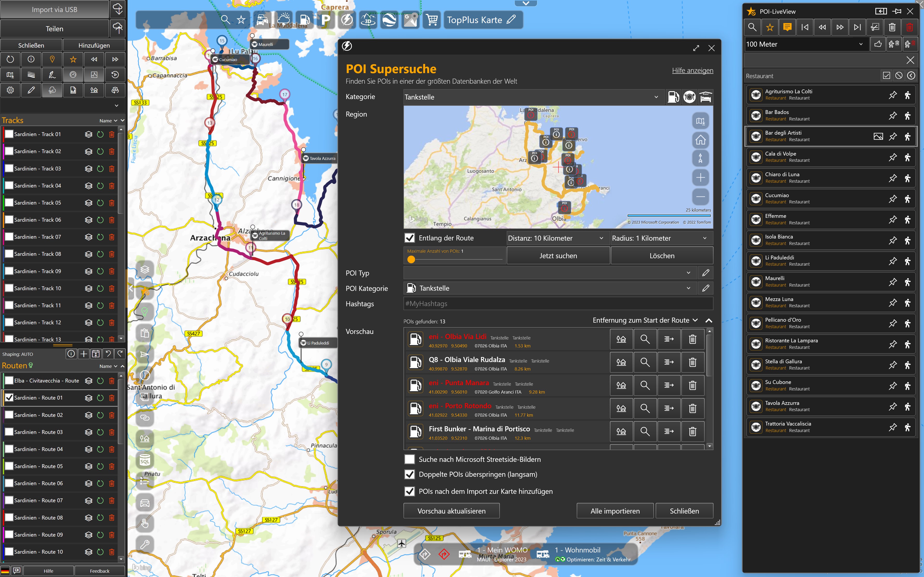Check the Sardinien - Route 02 checkbox
Screen dimensions: 924x577
click(x=9, y=415)
